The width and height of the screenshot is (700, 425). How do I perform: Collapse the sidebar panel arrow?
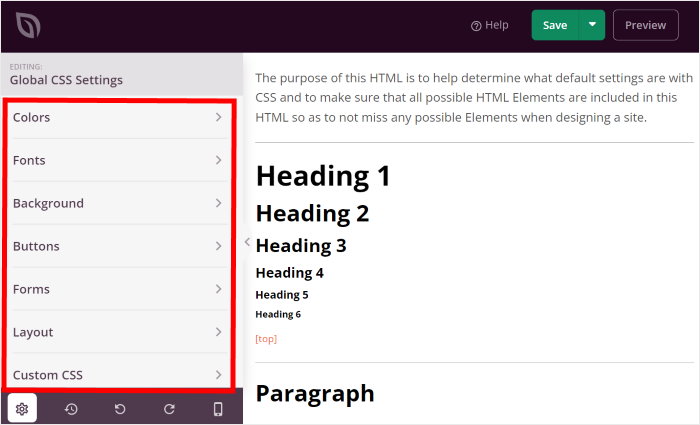(247, 241)
